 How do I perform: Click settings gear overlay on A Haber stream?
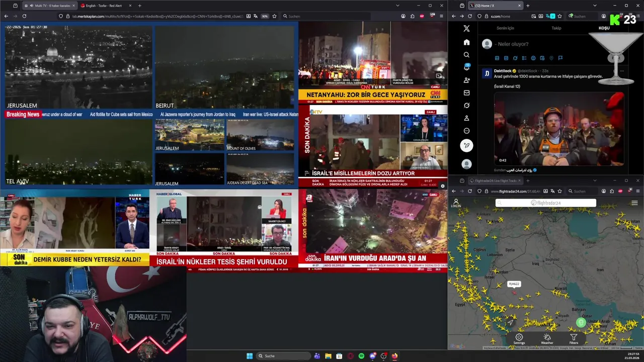tap(443, 186)
